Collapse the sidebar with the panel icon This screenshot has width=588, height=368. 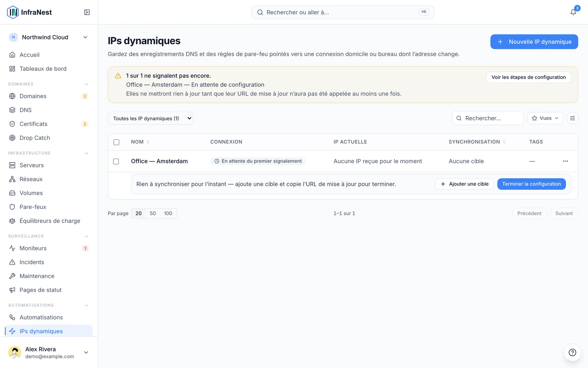click(x=87, y=12)
